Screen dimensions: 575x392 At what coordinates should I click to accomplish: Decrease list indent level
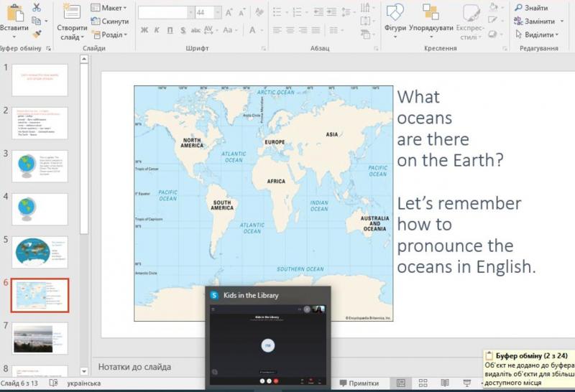point(319,12)
